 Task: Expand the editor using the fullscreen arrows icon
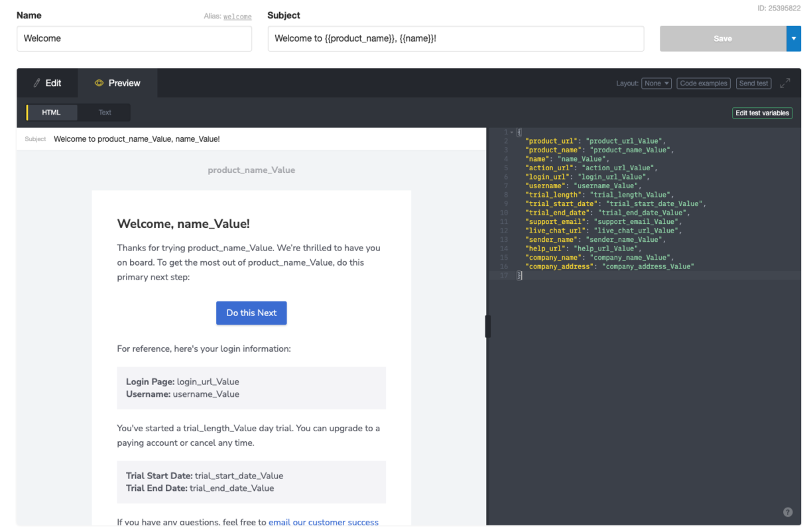click(785, 83)
